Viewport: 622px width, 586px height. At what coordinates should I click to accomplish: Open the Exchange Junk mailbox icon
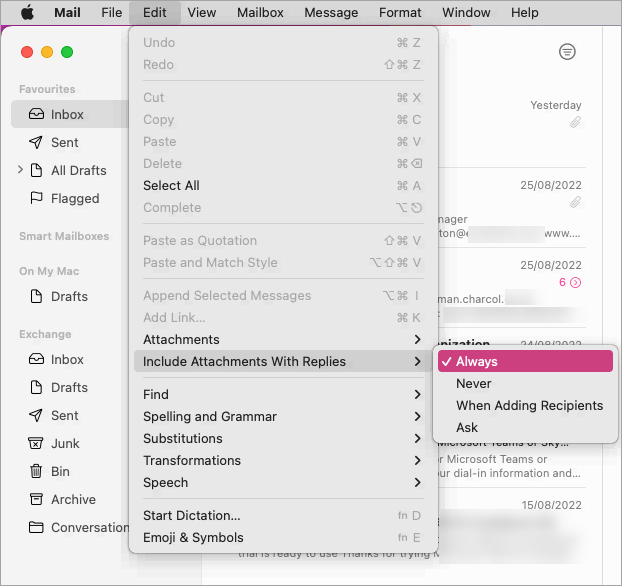36,443
